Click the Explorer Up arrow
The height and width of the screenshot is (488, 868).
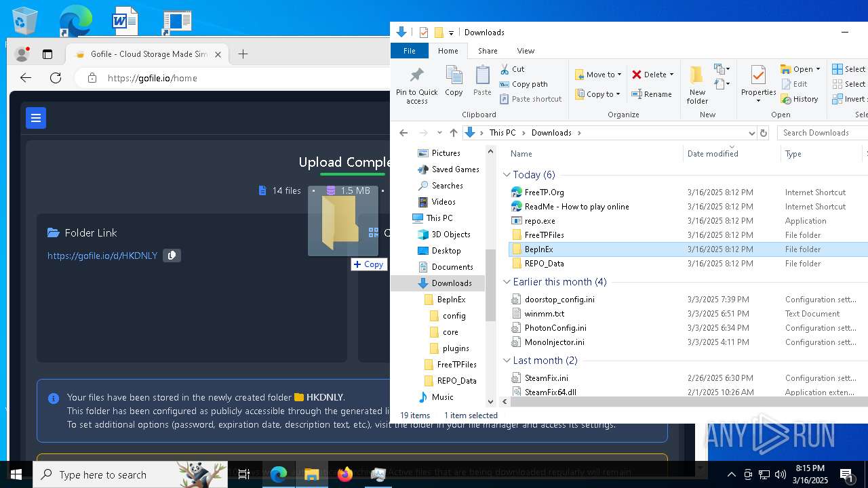tap(454, 133)
